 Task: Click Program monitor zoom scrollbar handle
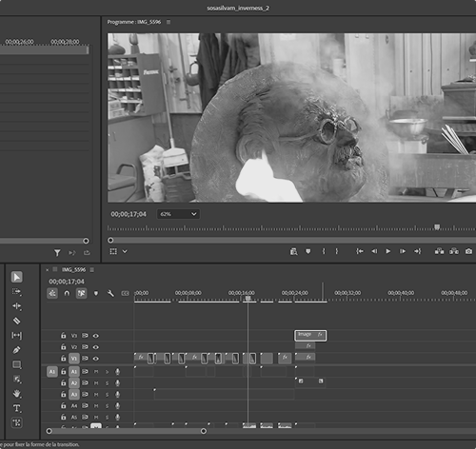click(110, 241)
